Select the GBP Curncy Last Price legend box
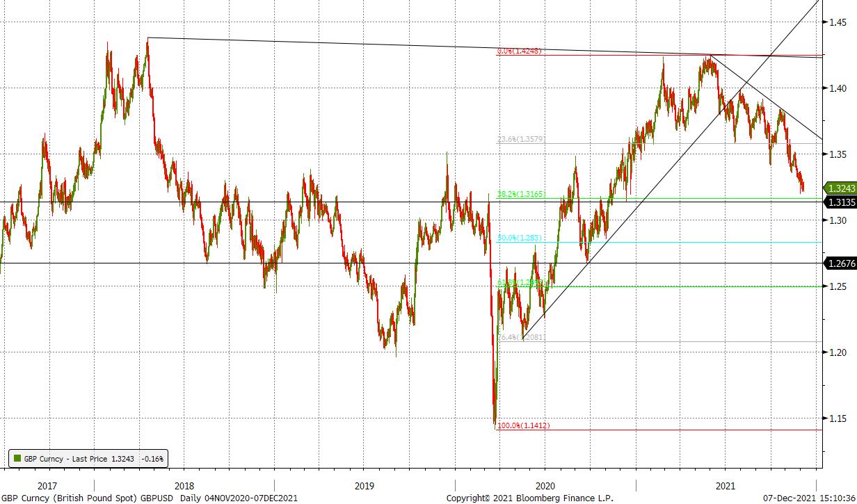This screenshot has height=504, width=857. click(x=88, y=459)
